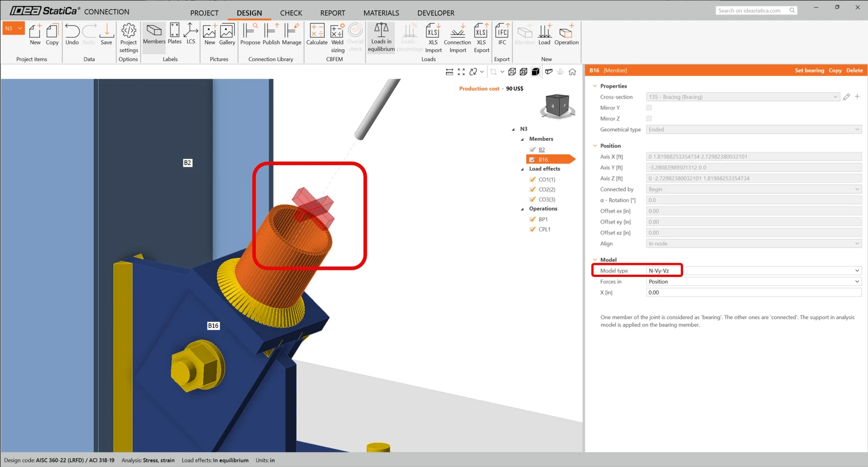Viewport: 868px width, 467px height.
Task: Toggle the B2 member checkbox
Action: (533, 149)
